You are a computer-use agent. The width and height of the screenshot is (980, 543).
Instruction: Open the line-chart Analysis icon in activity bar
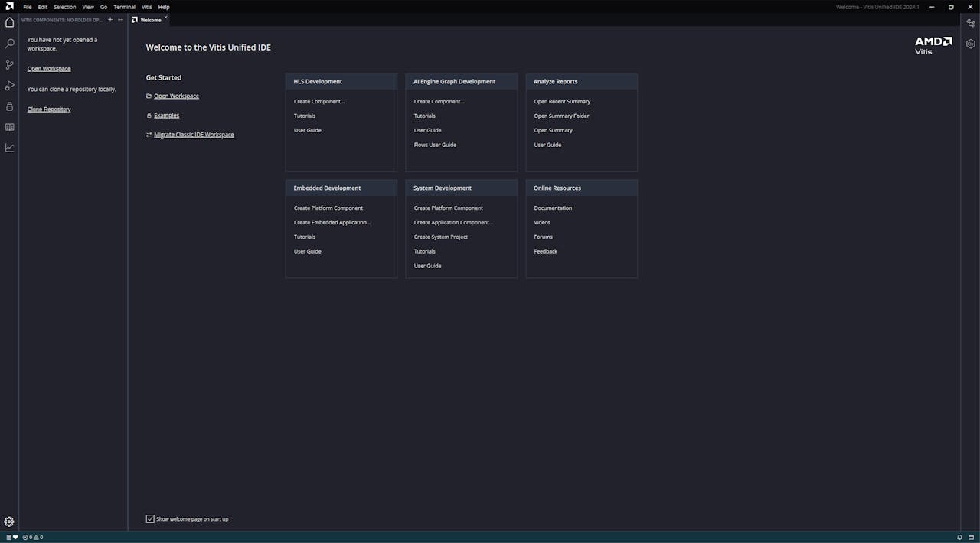pos(9,148)
